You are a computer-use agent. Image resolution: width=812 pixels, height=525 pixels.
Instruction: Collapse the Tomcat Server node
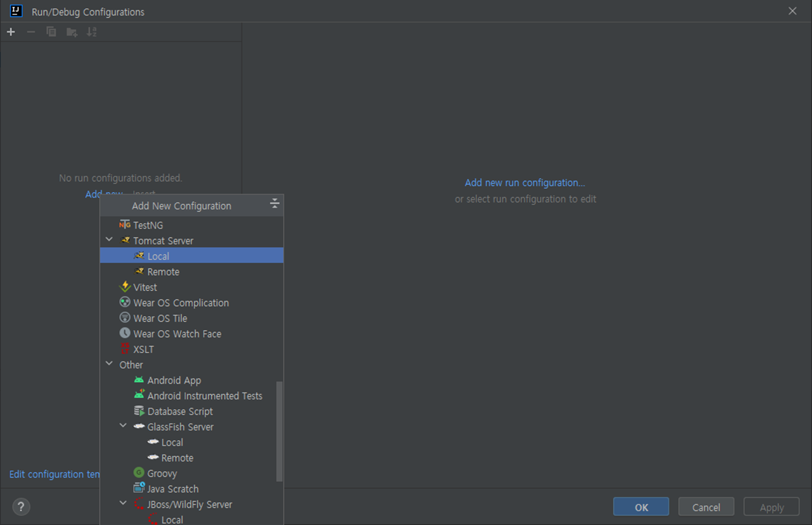(109, 240)
